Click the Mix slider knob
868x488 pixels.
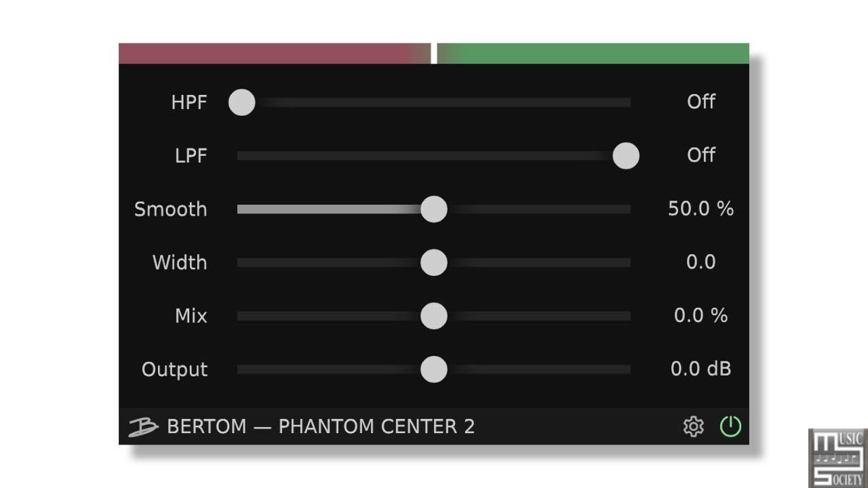(x=434, y=316)
